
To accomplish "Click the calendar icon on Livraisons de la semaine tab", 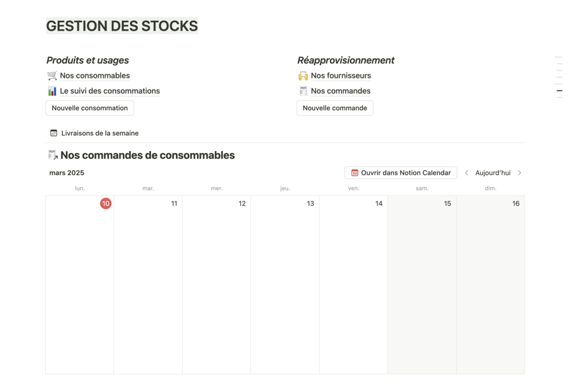I will [54, 133].
